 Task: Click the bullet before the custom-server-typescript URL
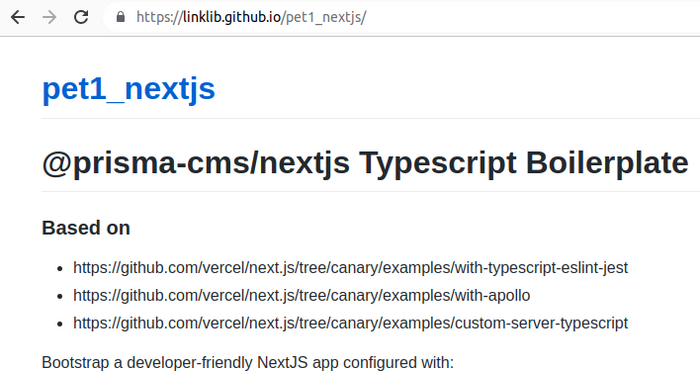pos(60,324)
